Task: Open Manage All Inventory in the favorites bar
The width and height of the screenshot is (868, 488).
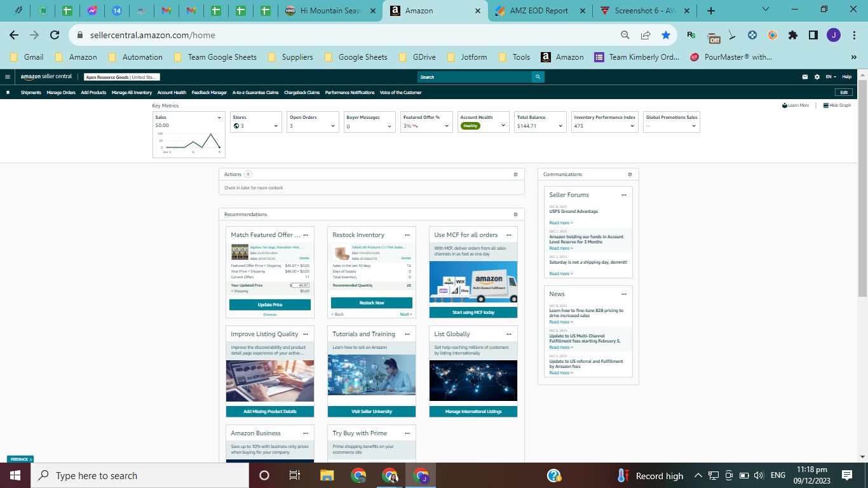Action: 132,93
